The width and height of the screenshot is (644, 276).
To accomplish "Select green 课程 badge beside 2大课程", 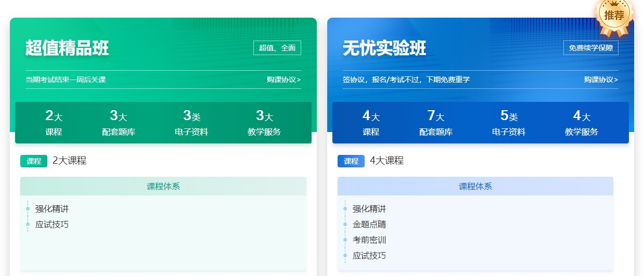I will click(34, 161).
